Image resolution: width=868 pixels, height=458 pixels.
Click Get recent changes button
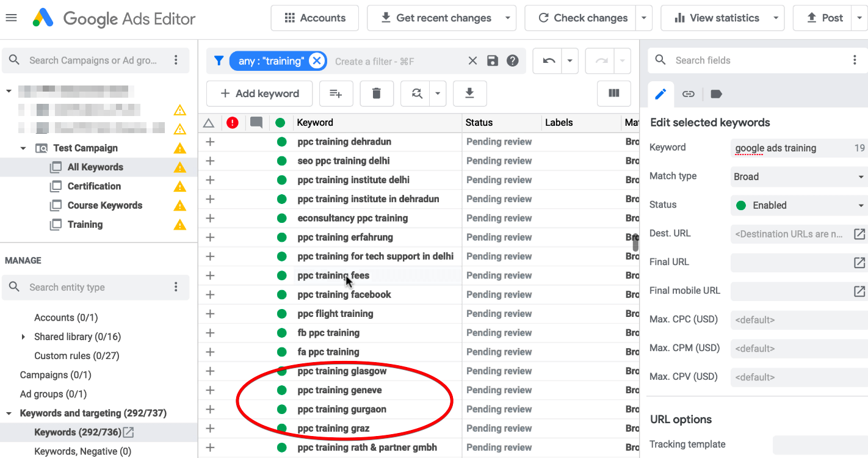pyautogui.click(x=436, y=18)
